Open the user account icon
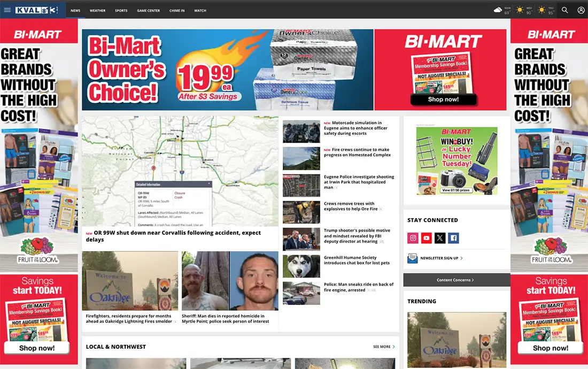 click(x=581, y=10)
